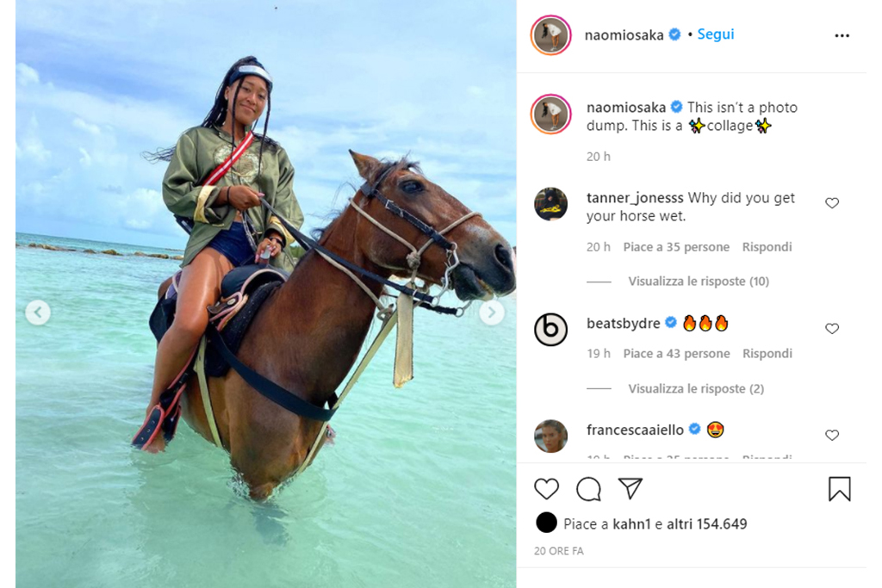Screen dimensions: 882x588
Task: Click the Segui follow button
Action: pyautogui.click(x=715, y=34)
